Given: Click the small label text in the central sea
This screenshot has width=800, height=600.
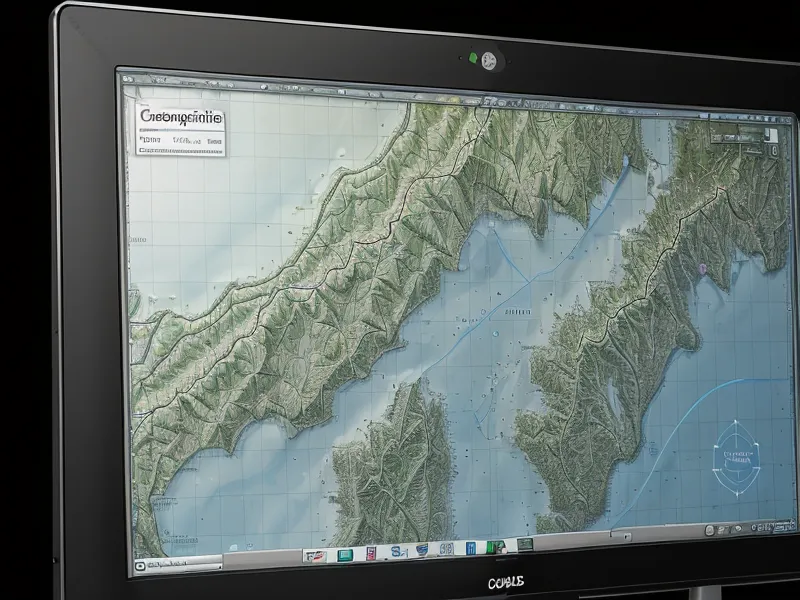Looking at the screenshot, I should coord(518,311).
